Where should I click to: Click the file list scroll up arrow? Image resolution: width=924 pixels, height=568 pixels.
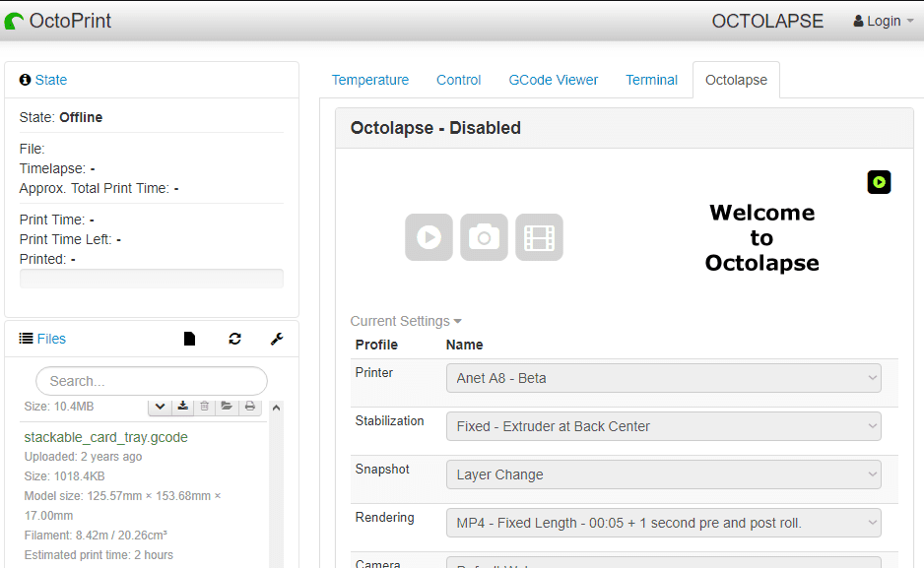coord(276,408)
